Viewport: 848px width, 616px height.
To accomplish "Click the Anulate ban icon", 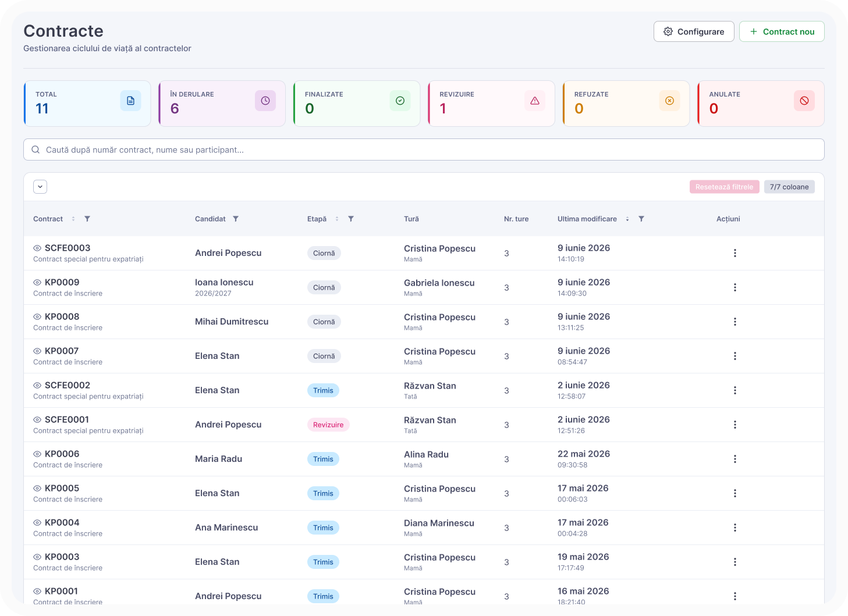I will coord(804,101).
